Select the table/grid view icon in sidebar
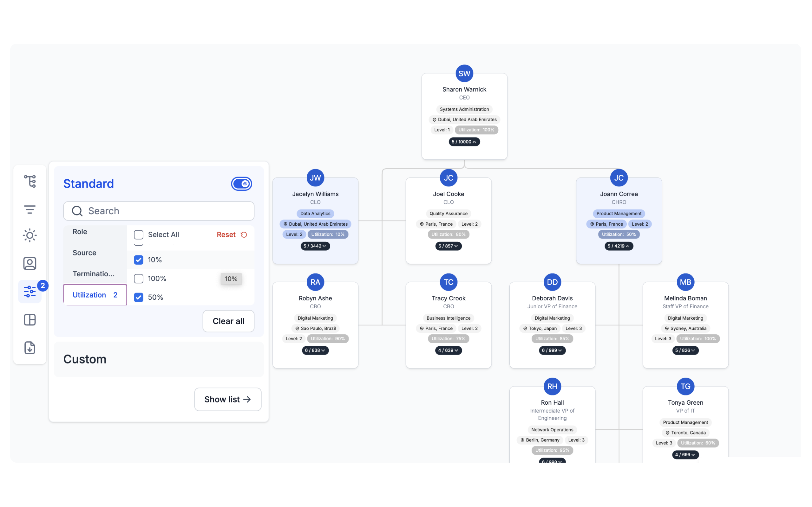 30,319
